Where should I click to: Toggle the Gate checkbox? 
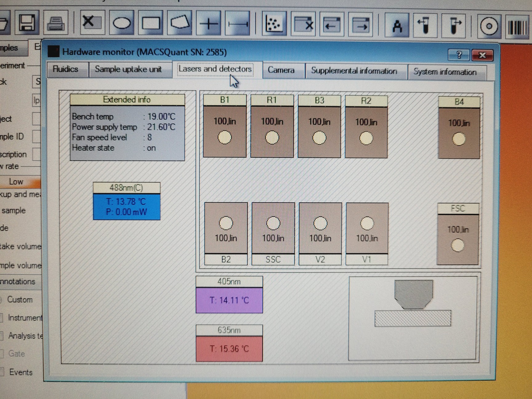(2, 354)
